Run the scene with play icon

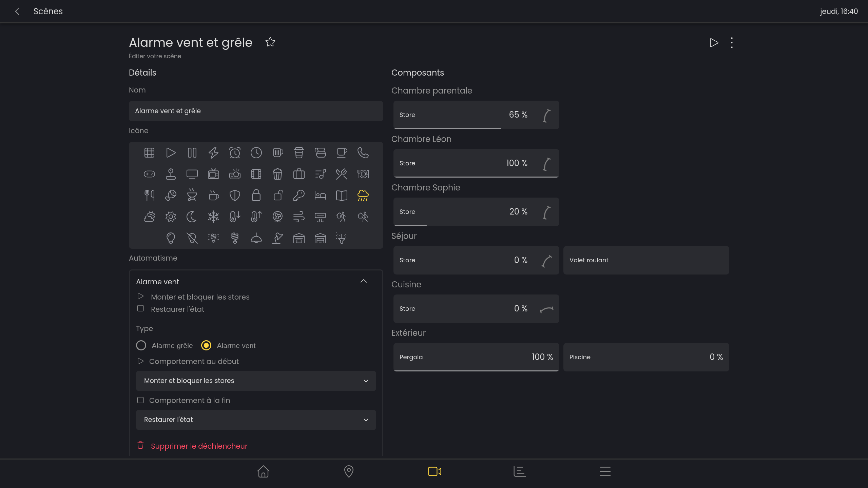(x=714, y=43)
